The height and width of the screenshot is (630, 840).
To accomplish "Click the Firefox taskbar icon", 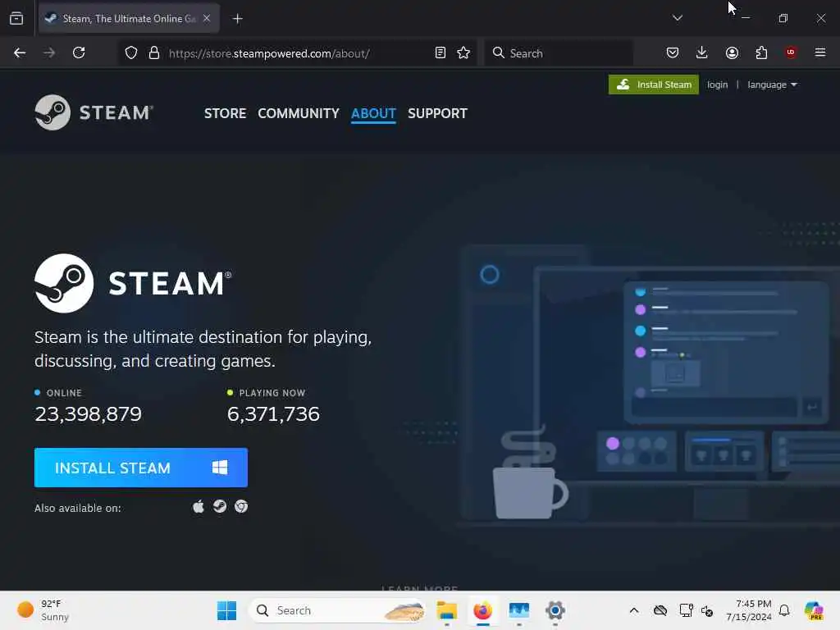I will 482,610.
